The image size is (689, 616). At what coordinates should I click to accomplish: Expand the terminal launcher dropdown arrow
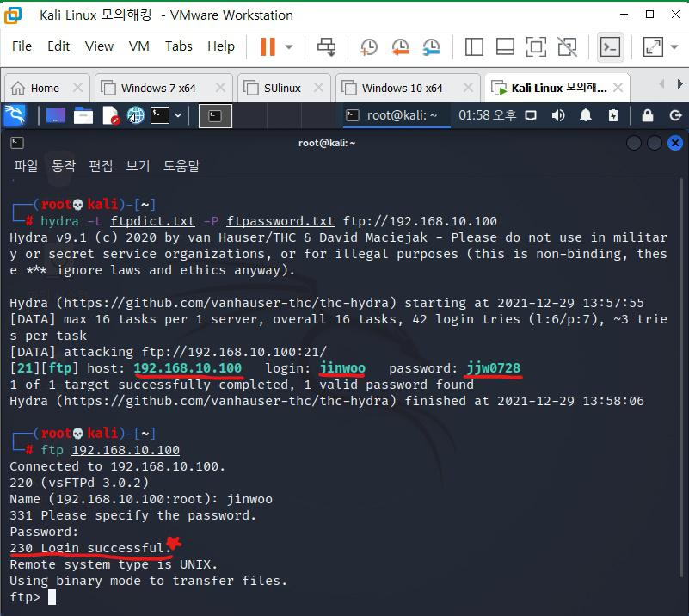[178, 115]
